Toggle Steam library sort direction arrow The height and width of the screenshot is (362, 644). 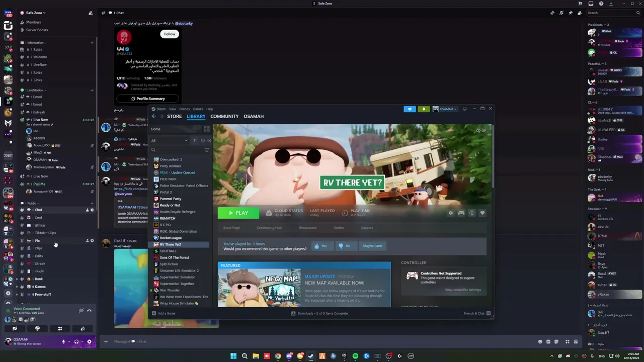pos(195,141)
